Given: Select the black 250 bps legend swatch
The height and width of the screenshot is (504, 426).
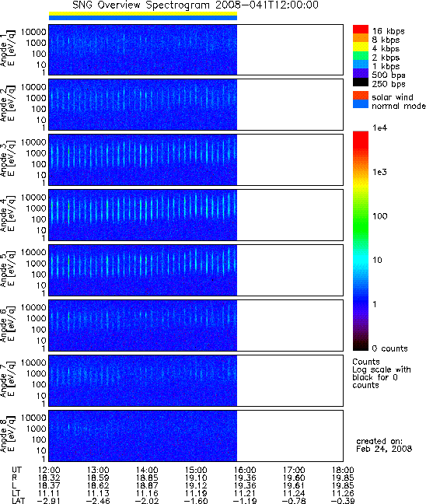Looking at the screenshot, I should click(361, 82).
